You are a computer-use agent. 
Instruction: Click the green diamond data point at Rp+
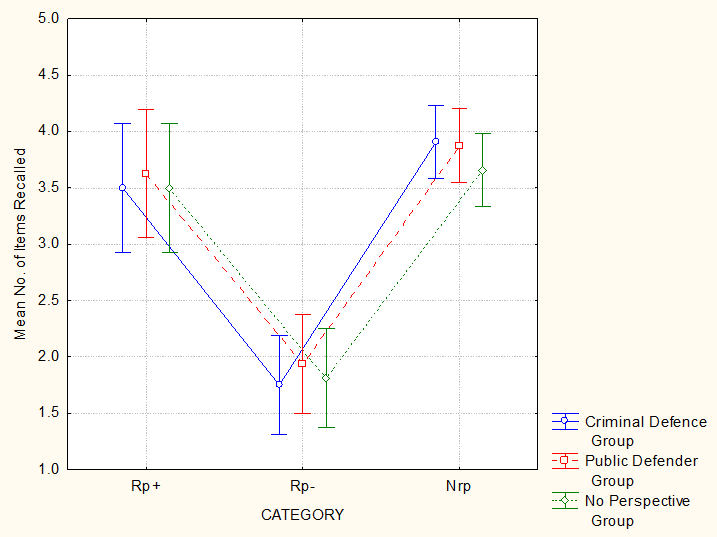pyautogui.click(x=169, y=188)
